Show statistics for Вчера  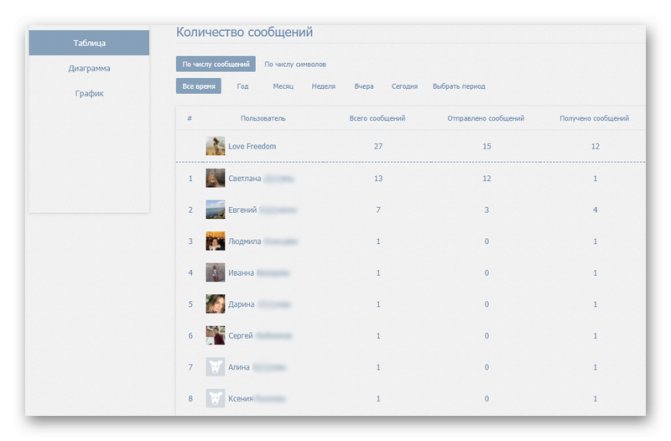(364, 86)
